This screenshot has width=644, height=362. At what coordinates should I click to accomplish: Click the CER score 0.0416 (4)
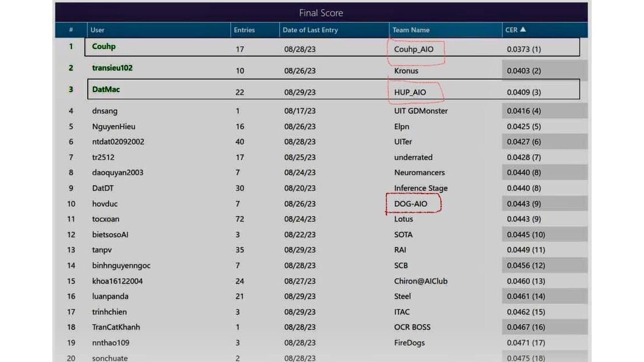click(524, 111)
